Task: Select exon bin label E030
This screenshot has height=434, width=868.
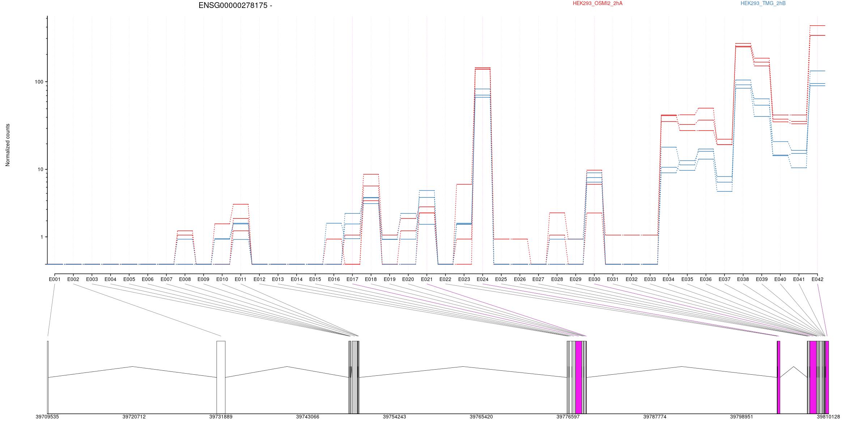Action: (594, 279)
